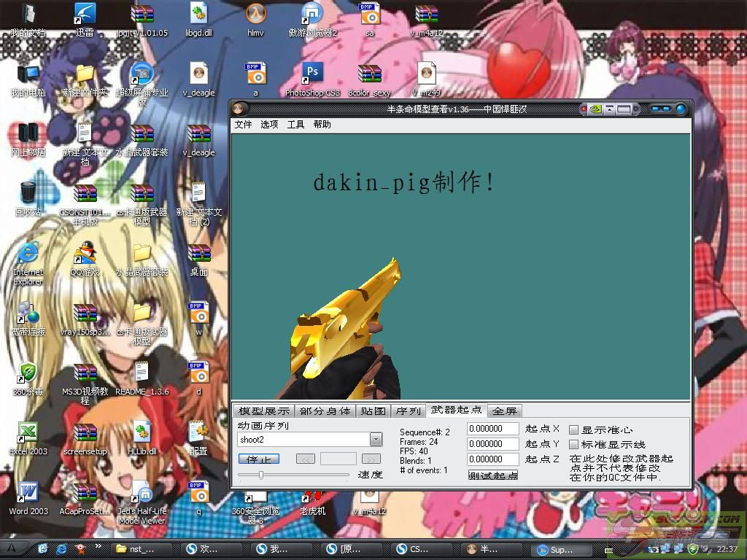Click the 起点 Z value field

click(492, 459)
